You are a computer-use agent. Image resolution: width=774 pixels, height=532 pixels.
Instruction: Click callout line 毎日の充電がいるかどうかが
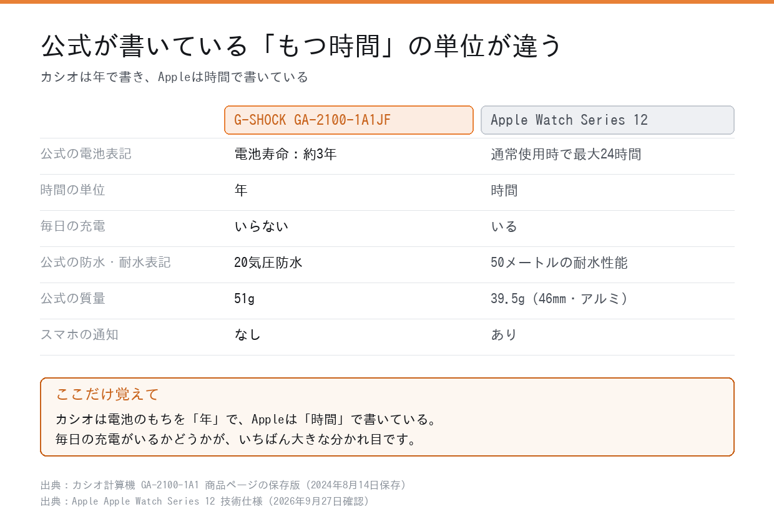click(236, 440)
